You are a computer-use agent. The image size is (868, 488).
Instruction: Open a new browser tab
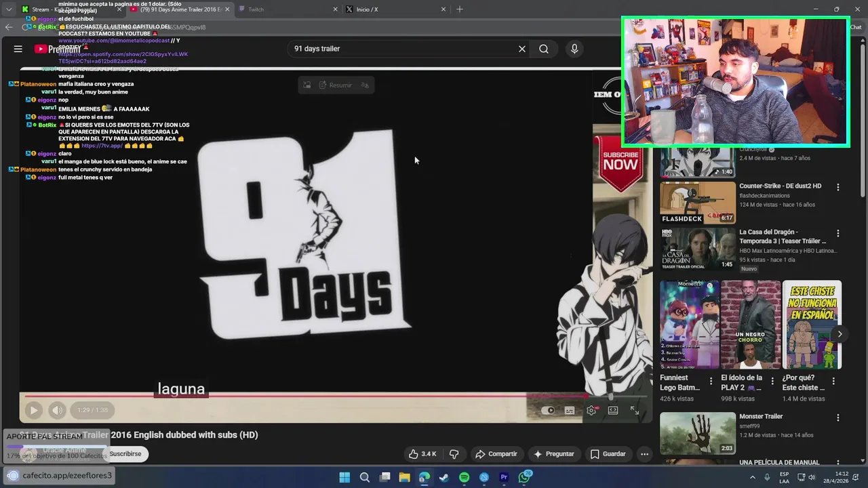pos(460,9)
